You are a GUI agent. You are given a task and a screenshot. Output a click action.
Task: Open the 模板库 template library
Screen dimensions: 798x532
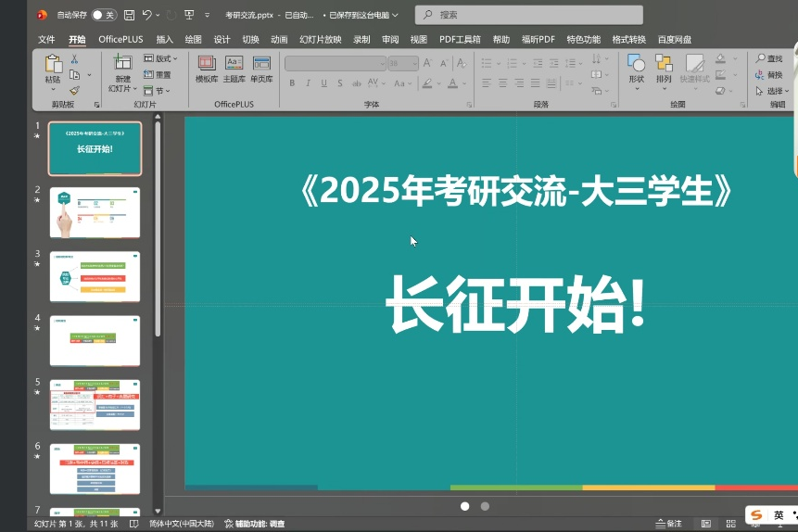[x=206, y=69]
